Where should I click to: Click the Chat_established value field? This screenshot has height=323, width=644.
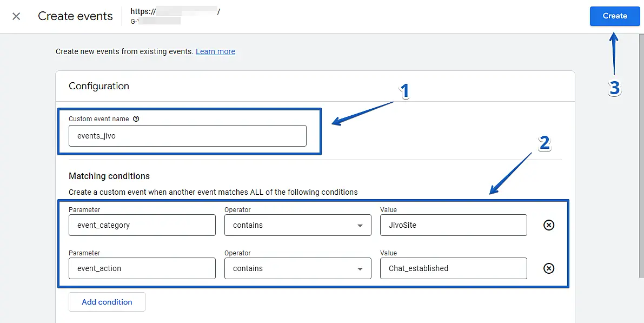click(x=453, y=268)
